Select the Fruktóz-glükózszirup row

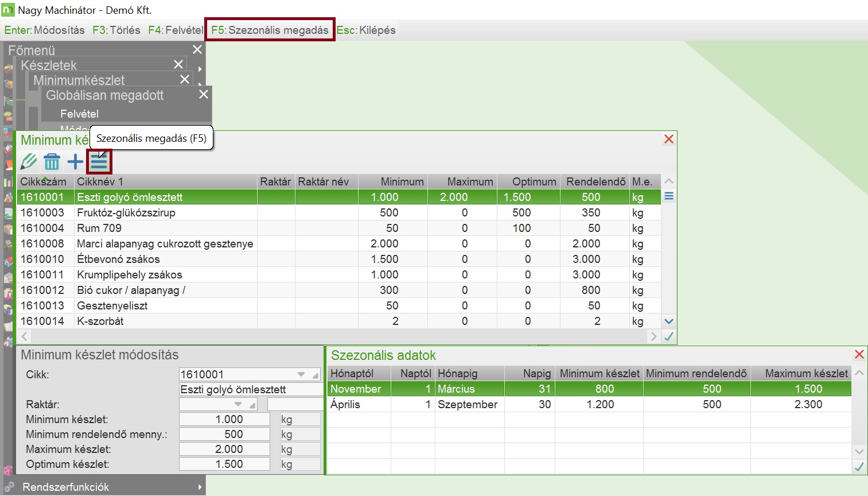[x=126, y=212]
